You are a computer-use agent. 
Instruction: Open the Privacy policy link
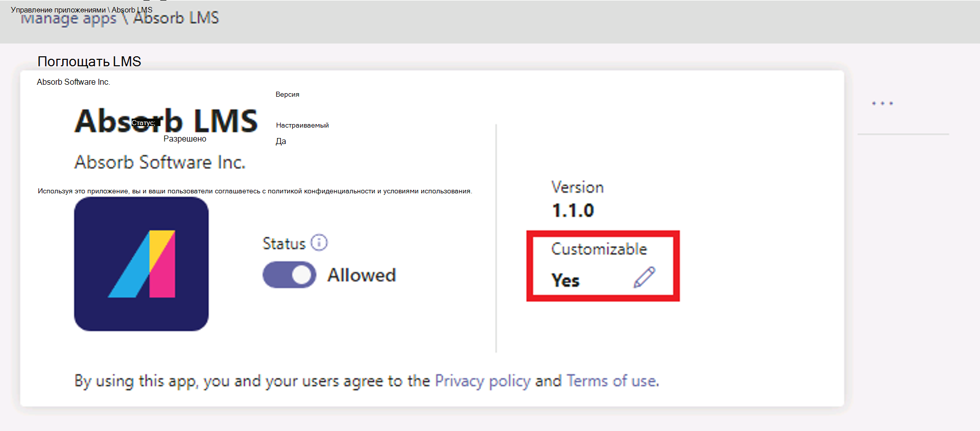(x=483, y=381)
